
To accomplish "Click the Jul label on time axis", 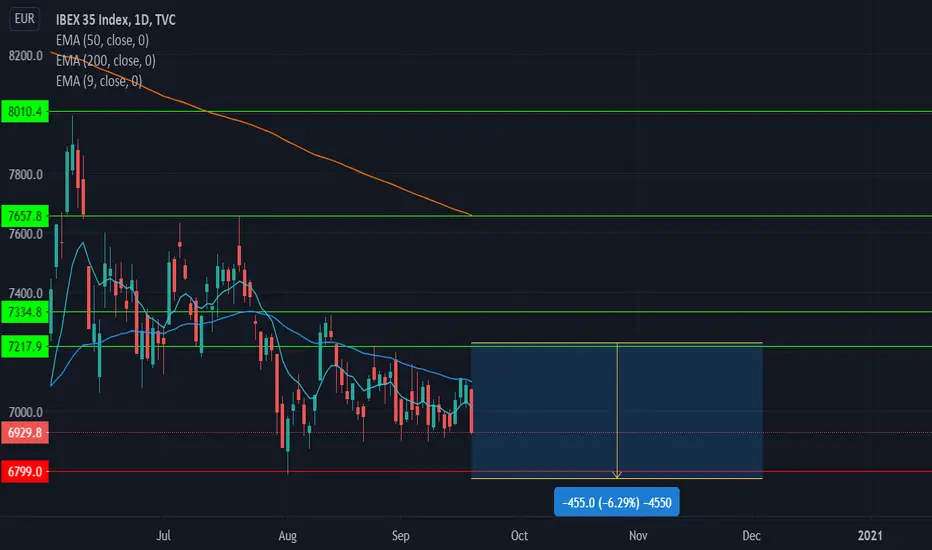I will (163, 536).
